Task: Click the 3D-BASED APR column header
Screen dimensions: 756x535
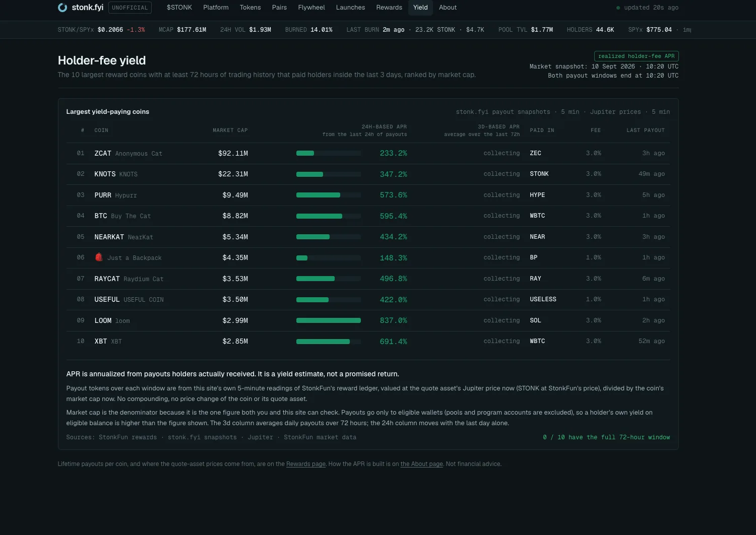Action: pyautogui.click(x=498, y=127)
